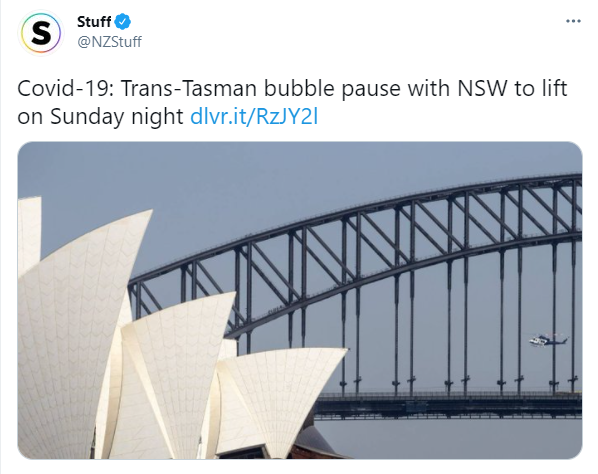Click the word pause in tweet
Viewport: 598px width, 474px height.
coord(371,90)
